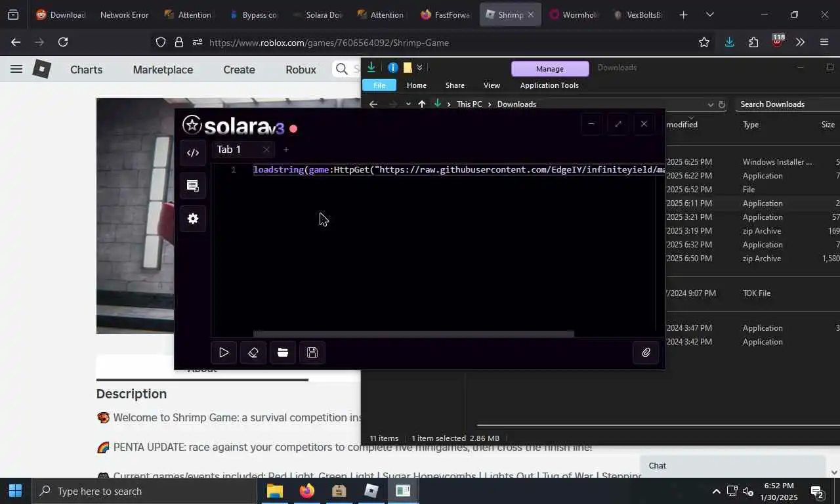840x504 pixels.
Task: Click the Roblox search magnifier icon
Action: click(x=341, y=69)
